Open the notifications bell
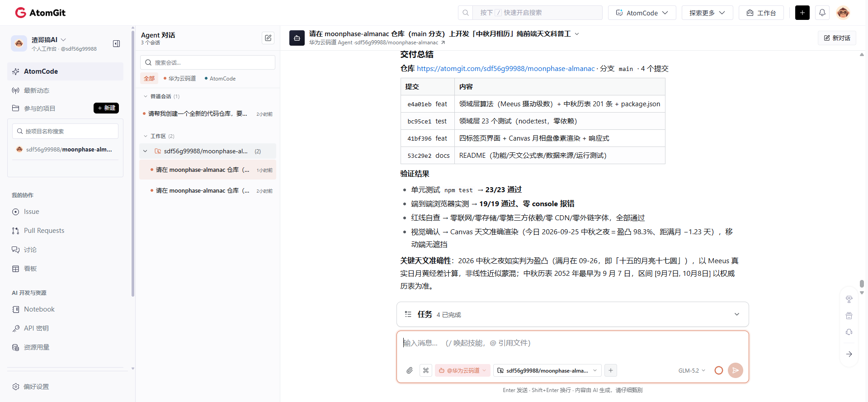 coord(822,13)
